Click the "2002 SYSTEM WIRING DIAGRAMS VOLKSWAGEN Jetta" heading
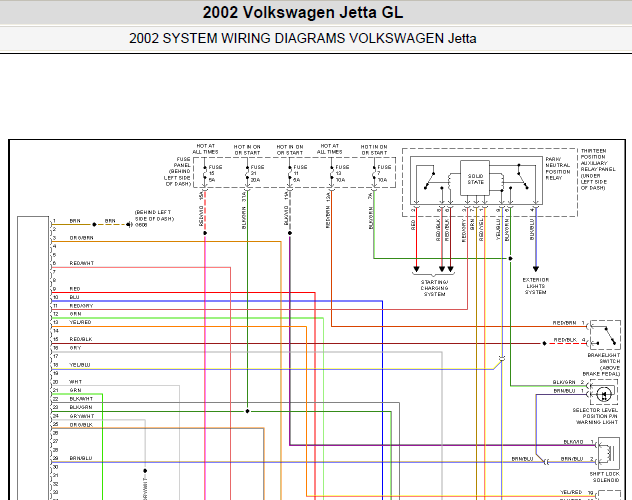Viewport: 632px width, 500px height. (303, 38)
